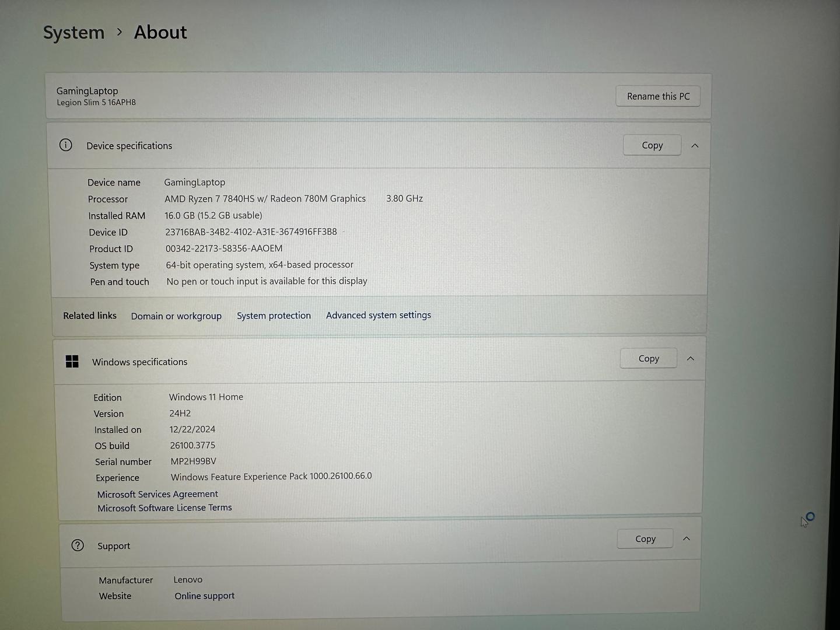This screenshot has height=630, width=840.
Task: Click the 3.80 GHz processor speed
Action: [404, 198]
